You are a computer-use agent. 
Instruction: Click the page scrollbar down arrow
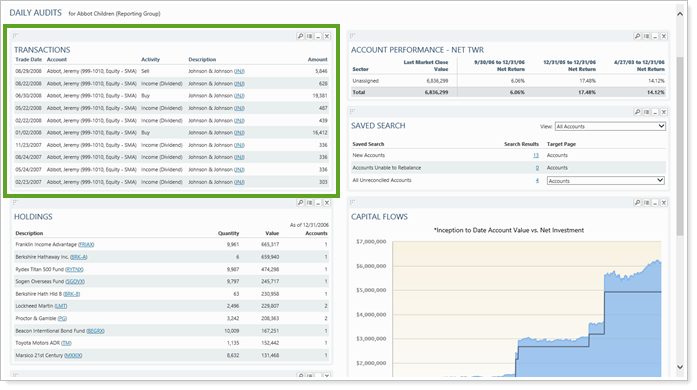coord(680,367)
